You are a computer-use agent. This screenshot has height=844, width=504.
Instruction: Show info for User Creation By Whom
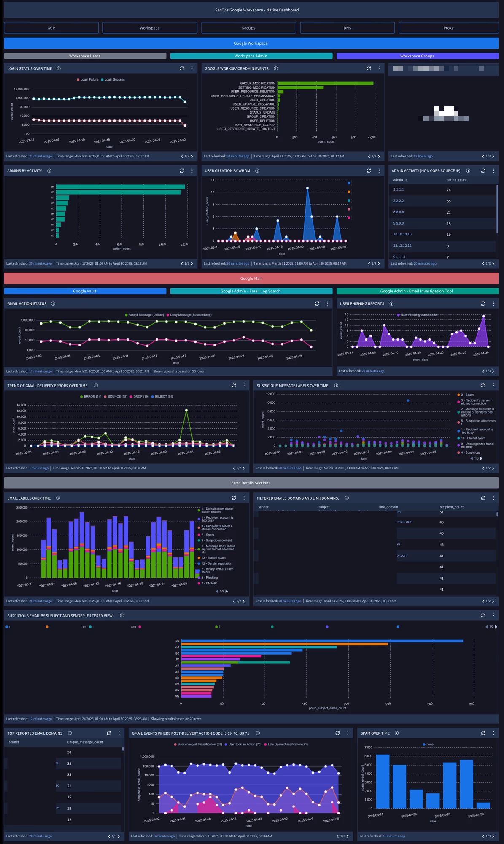click(257, 171)
